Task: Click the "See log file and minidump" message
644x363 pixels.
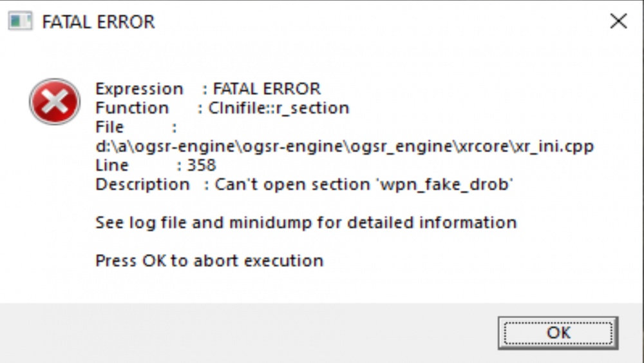Action: (x=306, y=223)
